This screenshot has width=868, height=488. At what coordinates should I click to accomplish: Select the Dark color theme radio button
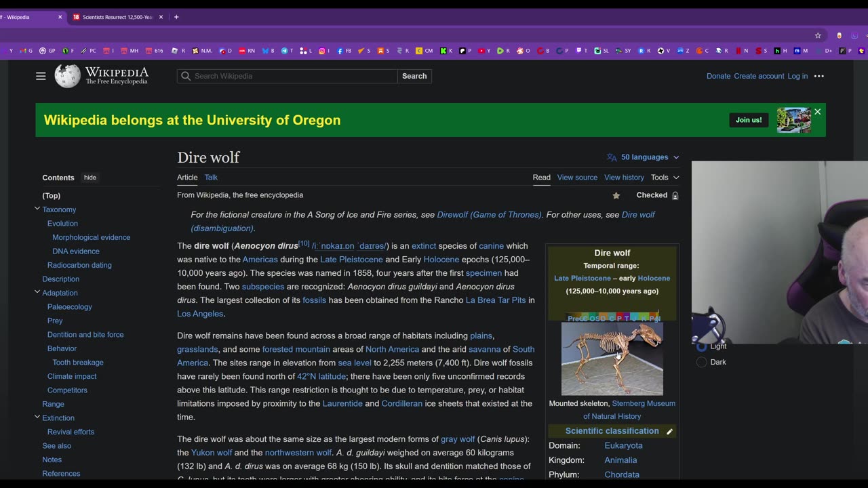702,362
